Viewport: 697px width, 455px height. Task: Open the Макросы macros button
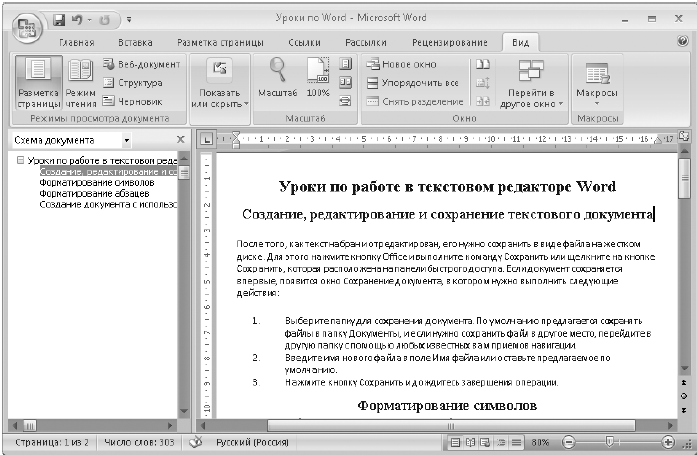point(597,83)
